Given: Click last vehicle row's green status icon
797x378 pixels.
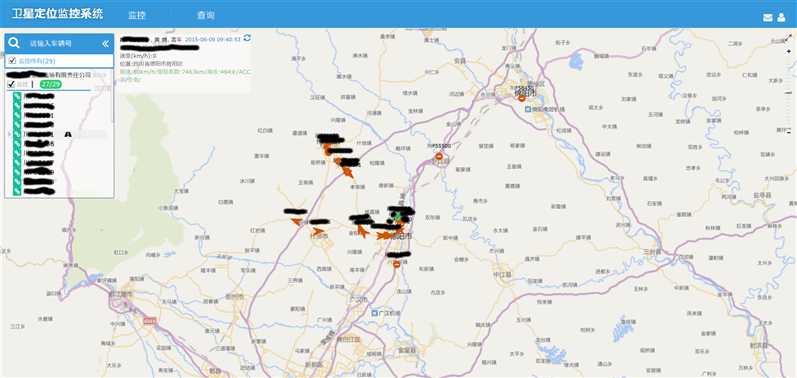Looking at the screenshot, I should tap(17, 191).
